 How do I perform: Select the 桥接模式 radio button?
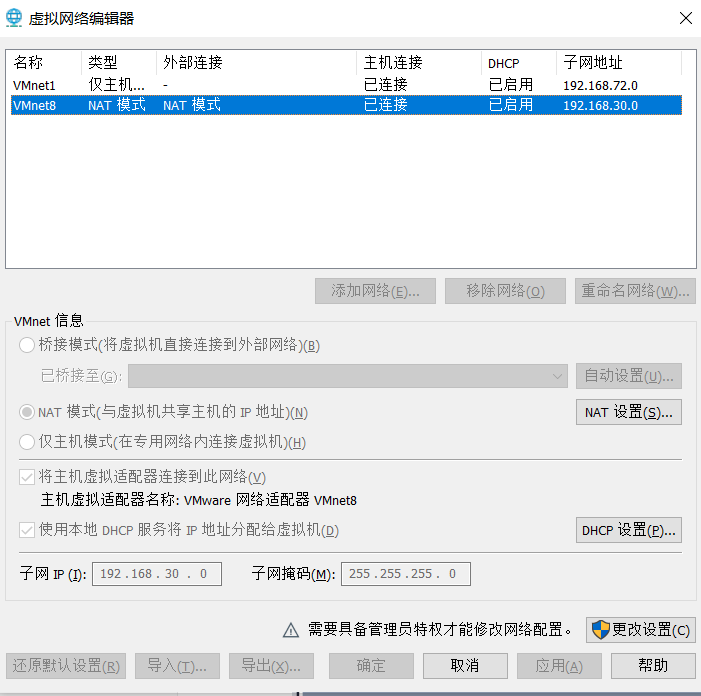[x=27, y=345]
